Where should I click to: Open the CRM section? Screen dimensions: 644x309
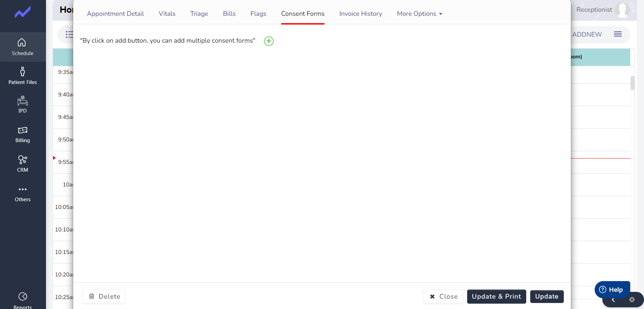coord(22,164)
